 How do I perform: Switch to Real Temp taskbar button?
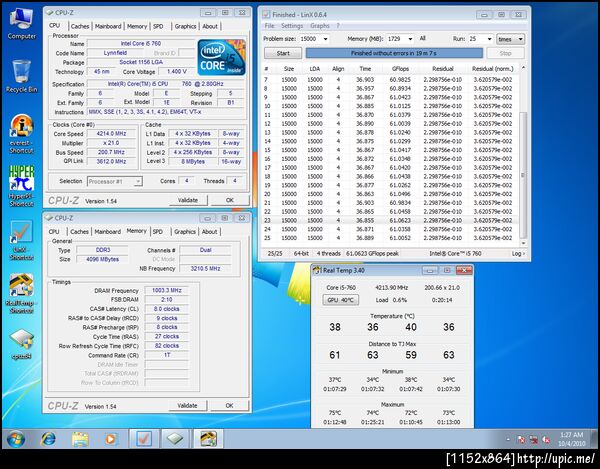point(207,439)
